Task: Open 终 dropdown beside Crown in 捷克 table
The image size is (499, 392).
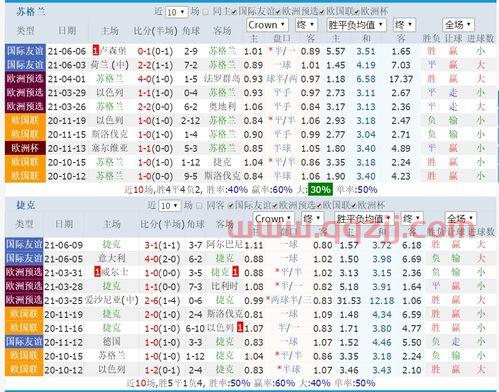Action: (312, 219)
